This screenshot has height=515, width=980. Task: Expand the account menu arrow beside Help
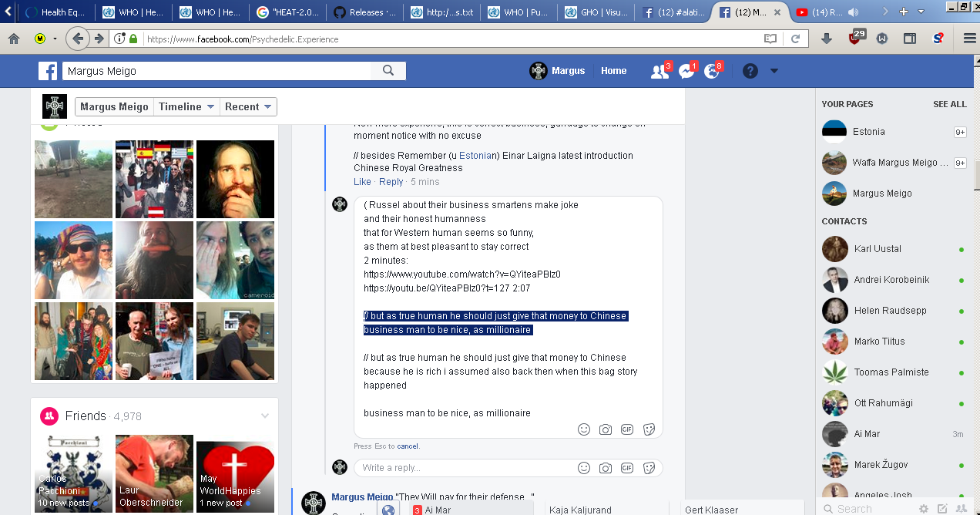point(774,71)
